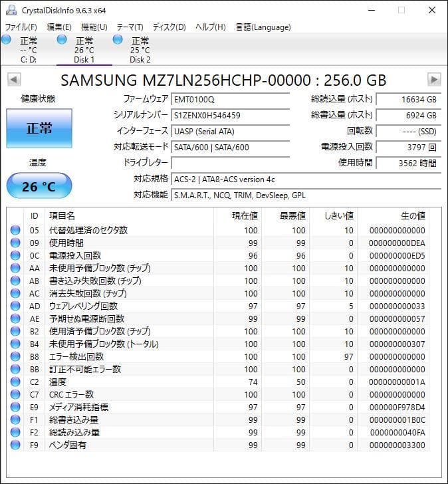448x484 pixels.
Task: Click the serial number field S1ZENX0H546459
Action: [230, 116]
